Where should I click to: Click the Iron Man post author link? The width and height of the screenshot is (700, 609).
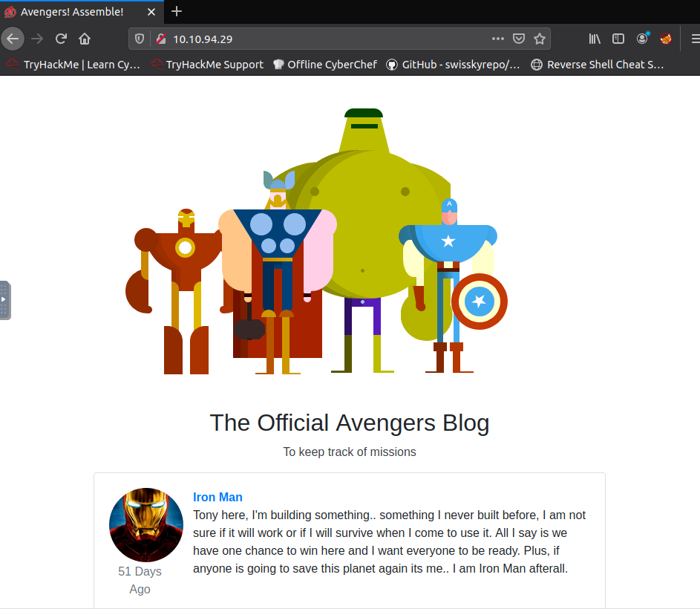(x=217, y=498)
